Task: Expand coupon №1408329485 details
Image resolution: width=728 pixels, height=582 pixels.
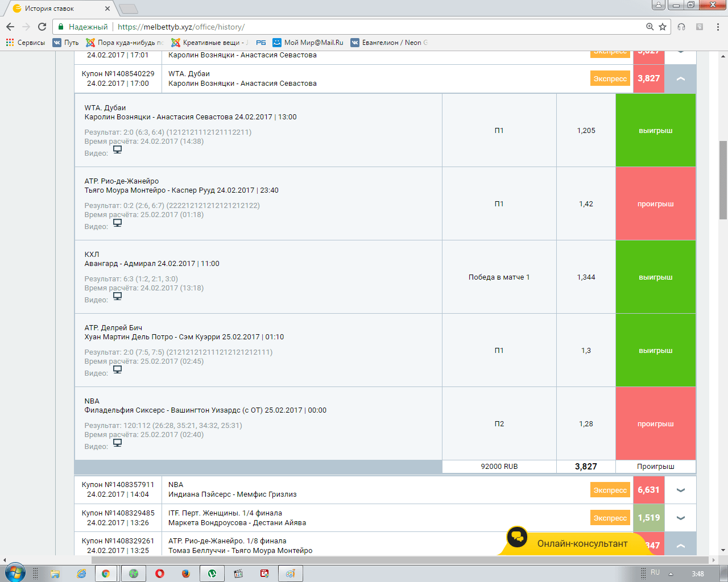Action: pos(680,518)
